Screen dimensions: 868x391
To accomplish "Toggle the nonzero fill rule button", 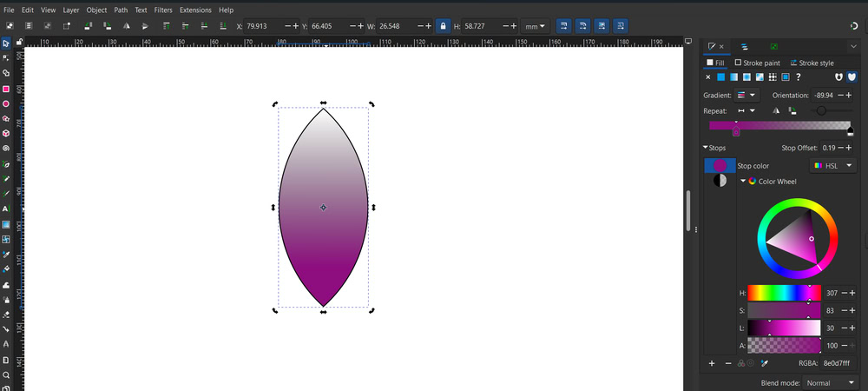I will [852, 77].
